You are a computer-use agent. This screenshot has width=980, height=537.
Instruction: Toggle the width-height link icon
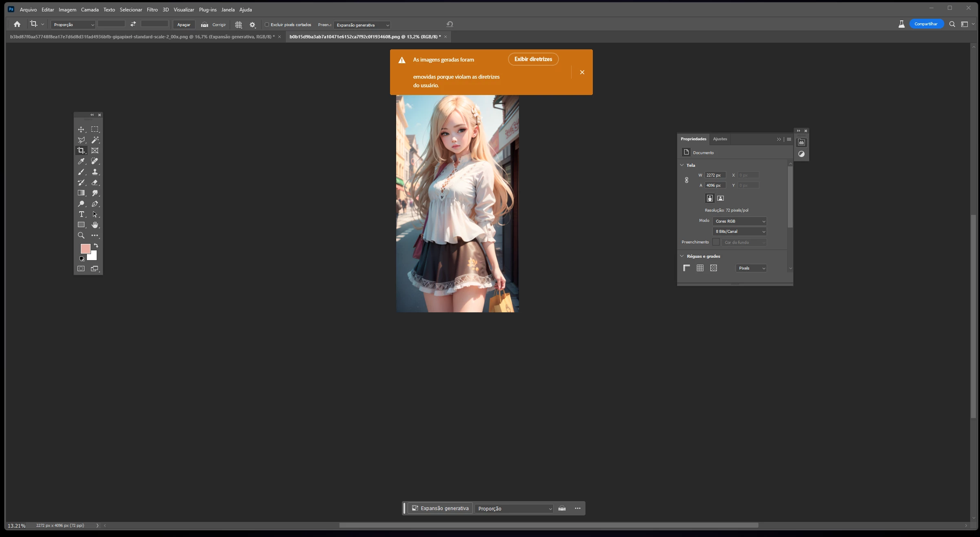pos(687,180)
